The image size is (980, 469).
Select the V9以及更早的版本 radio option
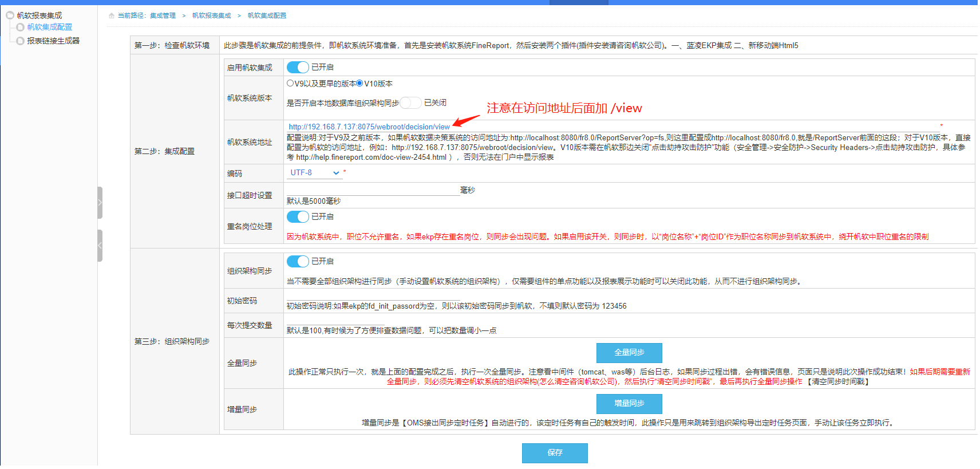click(290, 84)
